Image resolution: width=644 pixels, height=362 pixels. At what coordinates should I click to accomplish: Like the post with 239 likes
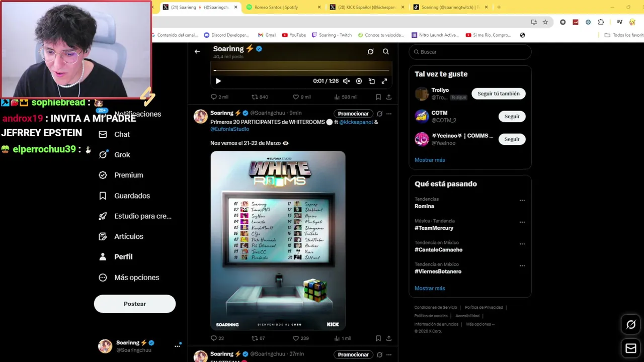tap(301, 338)
